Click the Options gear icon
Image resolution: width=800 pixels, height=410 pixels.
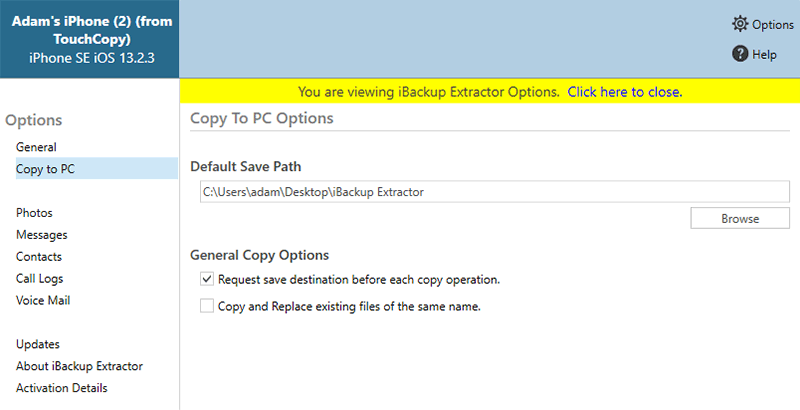[x=740, y=24]
